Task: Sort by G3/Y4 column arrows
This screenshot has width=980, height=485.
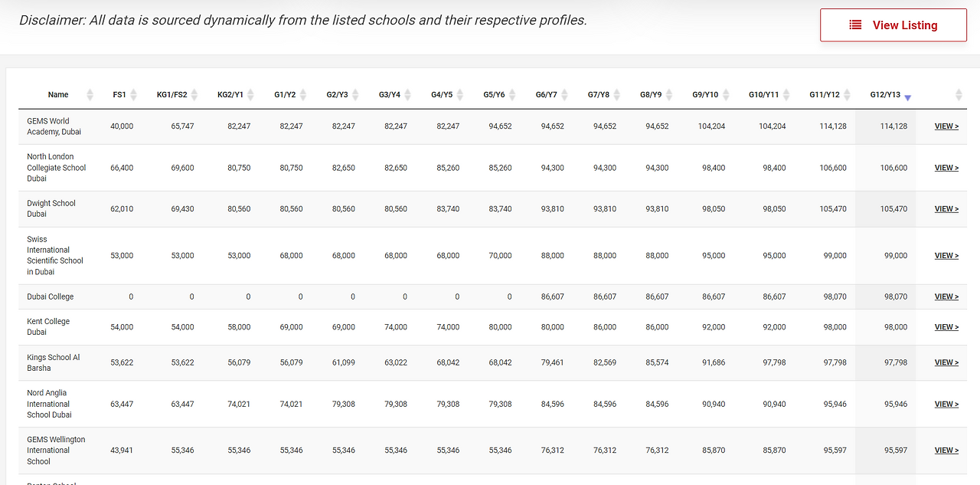Action: (408, 95)
